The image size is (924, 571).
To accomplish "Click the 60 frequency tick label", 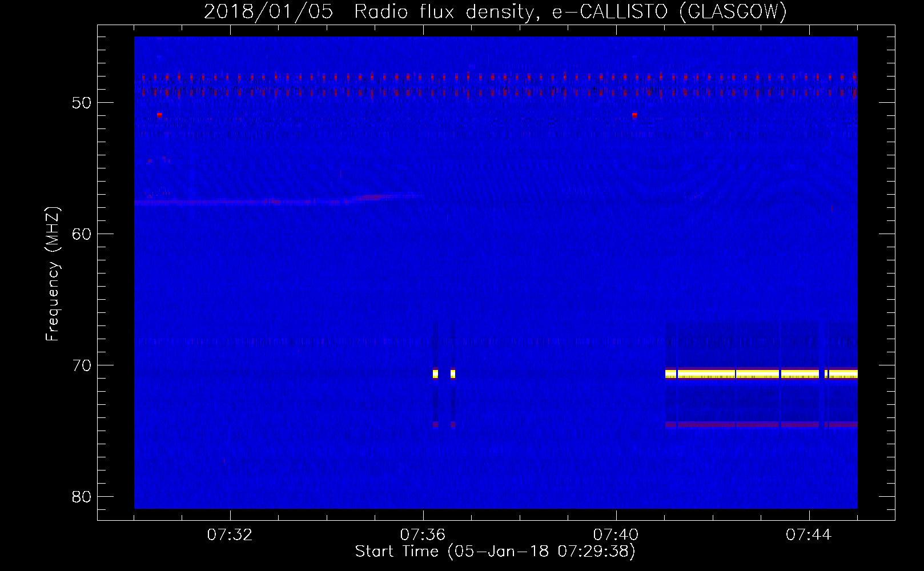I will click(82, 234).
